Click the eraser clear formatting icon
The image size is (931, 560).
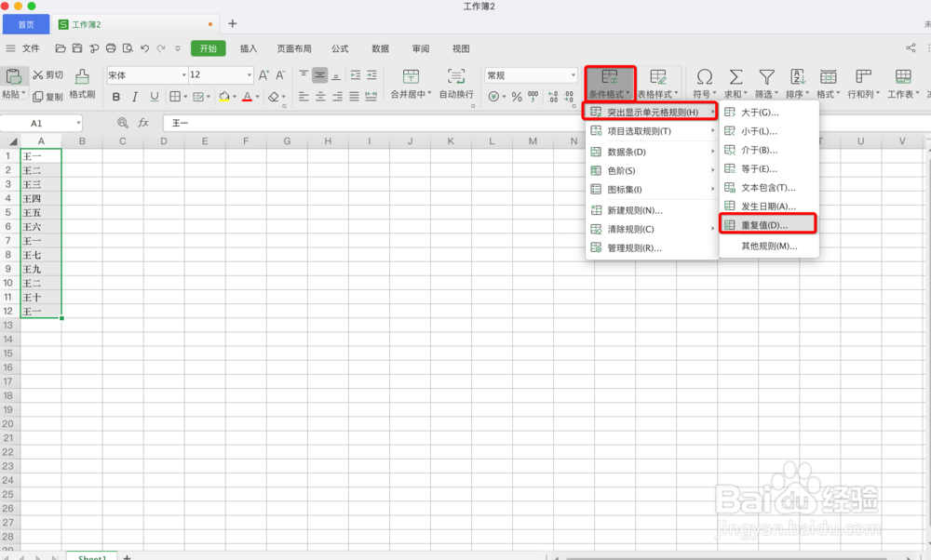(273, 97)
